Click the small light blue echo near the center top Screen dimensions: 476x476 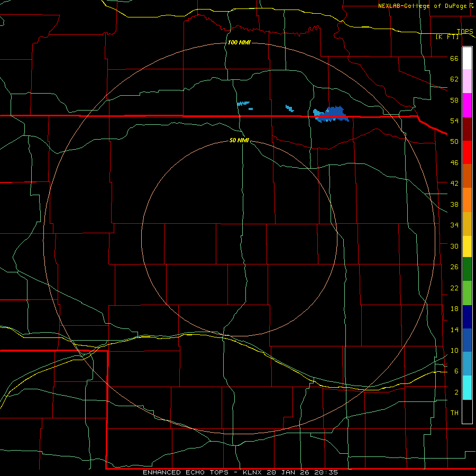(x=243, y=104)
